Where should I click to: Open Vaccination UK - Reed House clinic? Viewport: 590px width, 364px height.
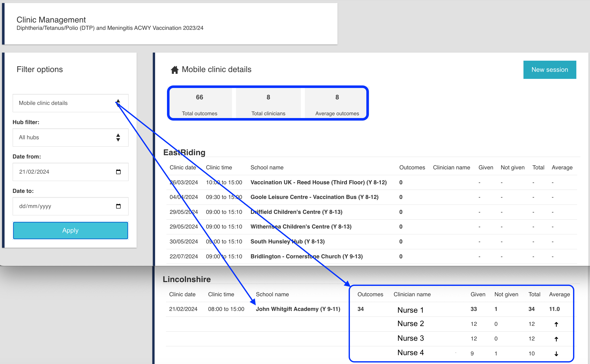point(318,183)
